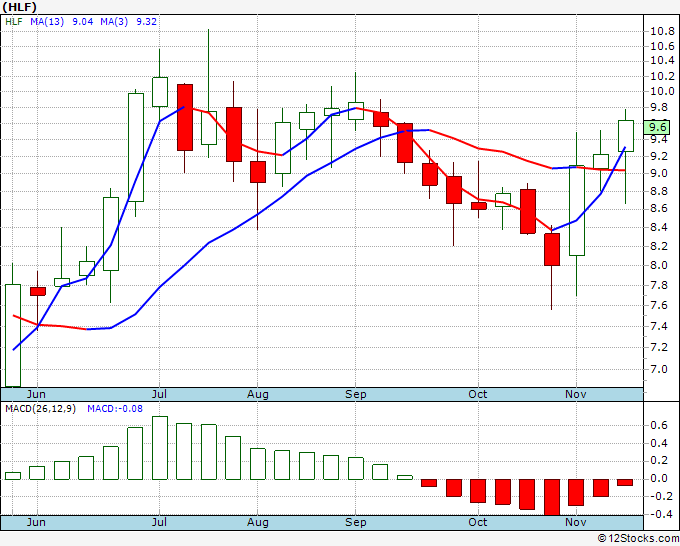
Task: Click Jul on the price chart axis
Action: 159,394
